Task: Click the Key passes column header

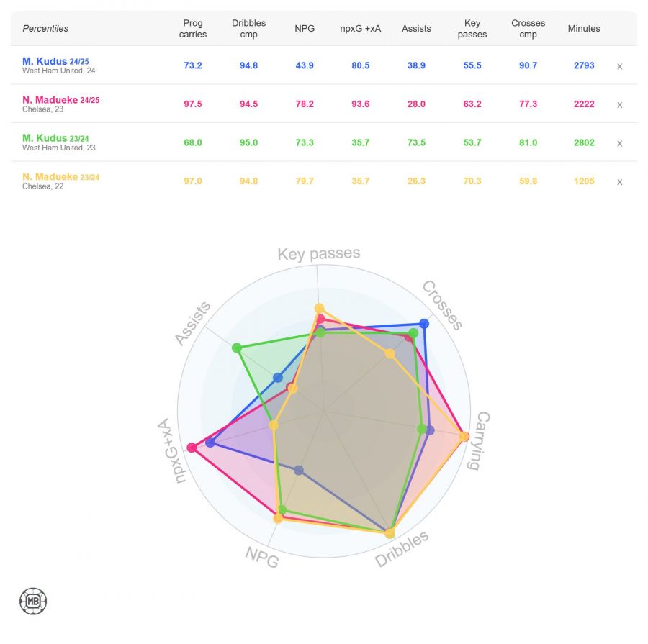Action: click(472, 29)
